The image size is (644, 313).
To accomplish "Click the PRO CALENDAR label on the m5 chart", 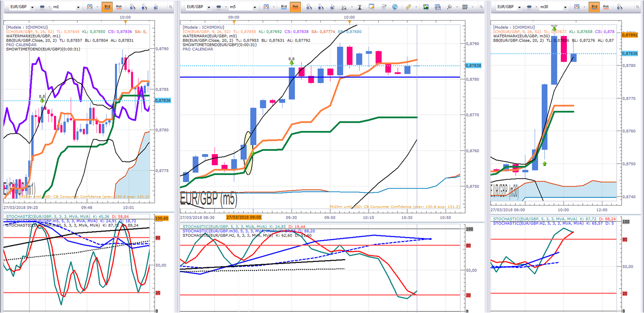I will (x=197, y=49).
